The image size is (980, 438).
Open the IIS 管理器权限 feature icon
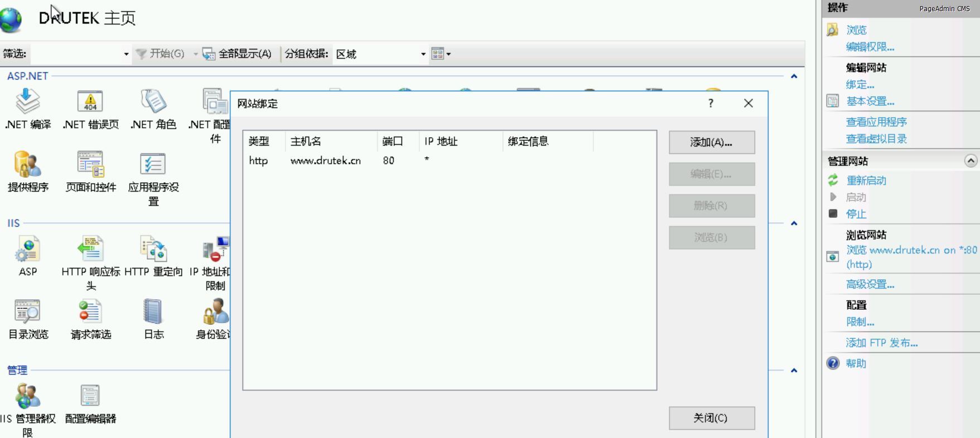(28, 396)
